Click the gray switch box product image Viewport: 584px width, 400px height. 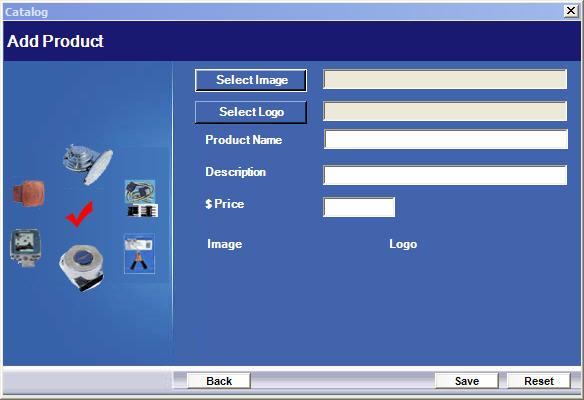tap(25, 247)
